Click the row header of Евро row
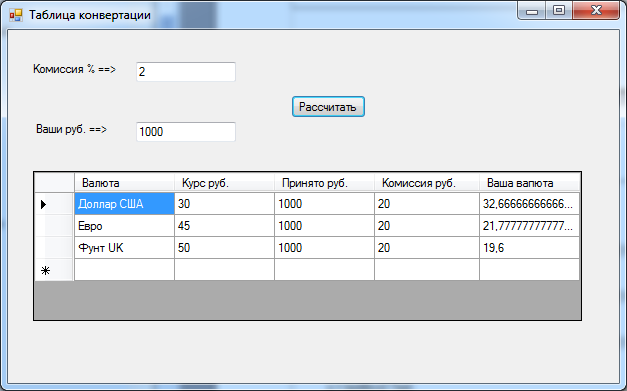 point(54,226)
